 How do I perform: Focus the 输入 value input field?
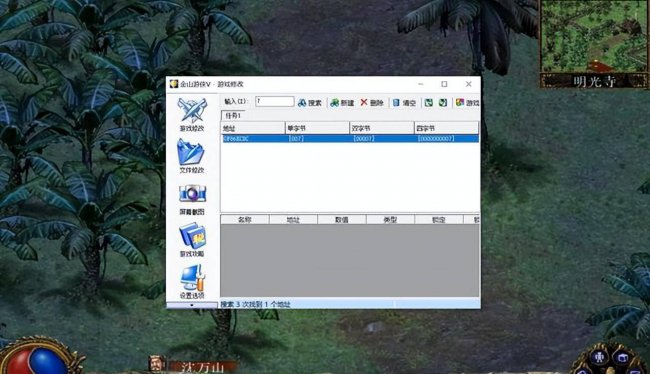[274, 102]
